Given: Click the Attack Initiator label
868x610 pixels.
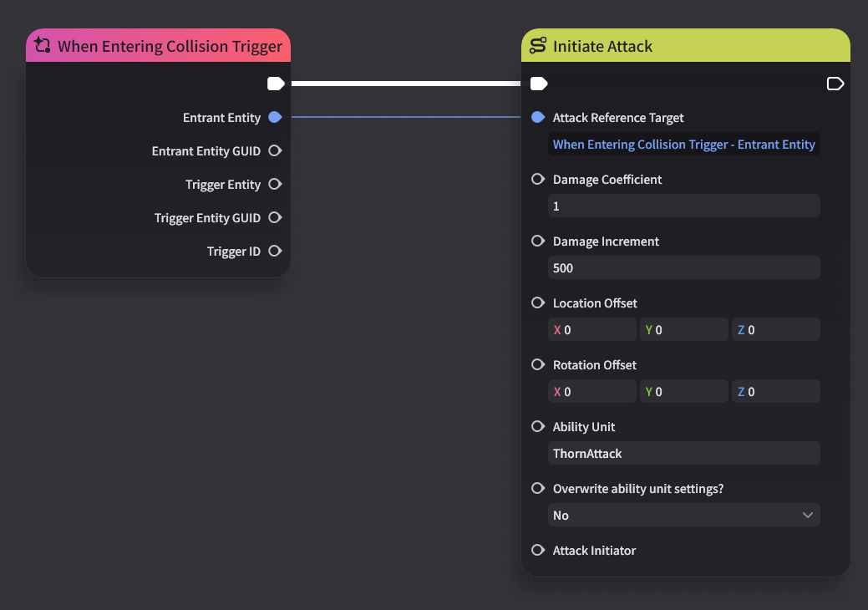Looking at the screenshot, I should (594, 550).
